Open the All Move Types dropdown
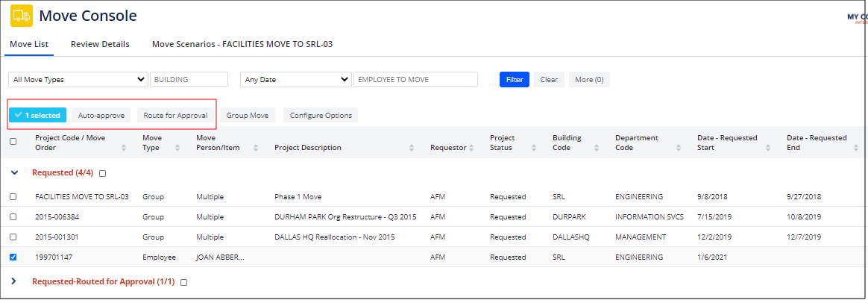The image size is (868, 306). point(78,79)
